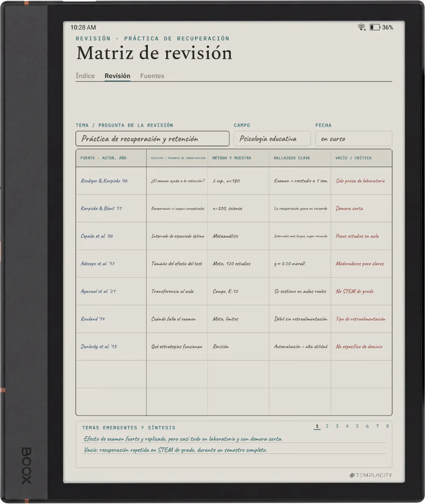Select finding 'Débil sin retroalimentación'
The width and height of the screenshot is (425, 504).
[x=300, y=319]
